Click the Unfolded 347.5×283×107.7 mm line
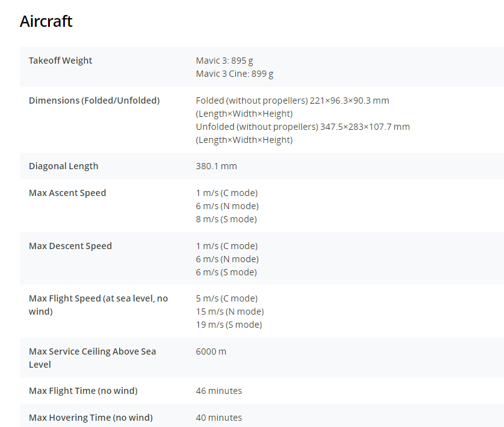The height and width of the screenshot is (427, 504). (x=303, y=127)
